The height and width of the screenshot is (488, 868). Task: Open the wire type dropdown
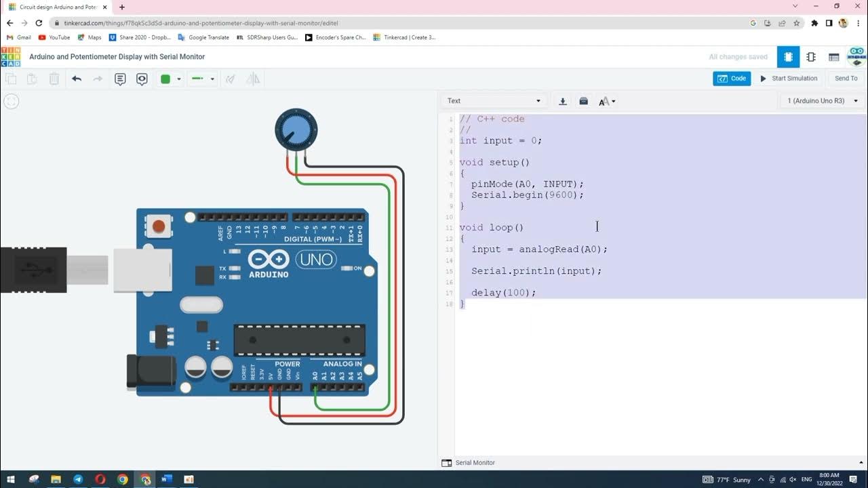[x=203, y=79]
